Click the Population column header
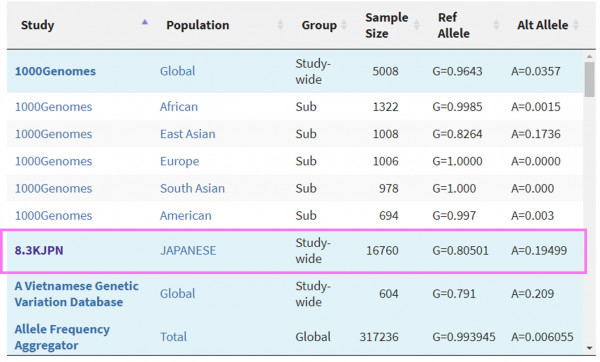The image size is (600, 362). point(197,25)
